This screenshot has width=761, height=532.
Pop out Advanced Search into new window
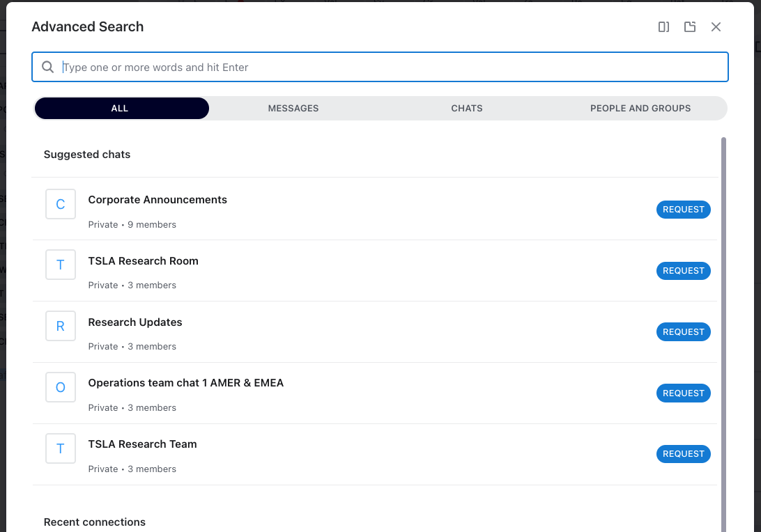tap(690, 27)
